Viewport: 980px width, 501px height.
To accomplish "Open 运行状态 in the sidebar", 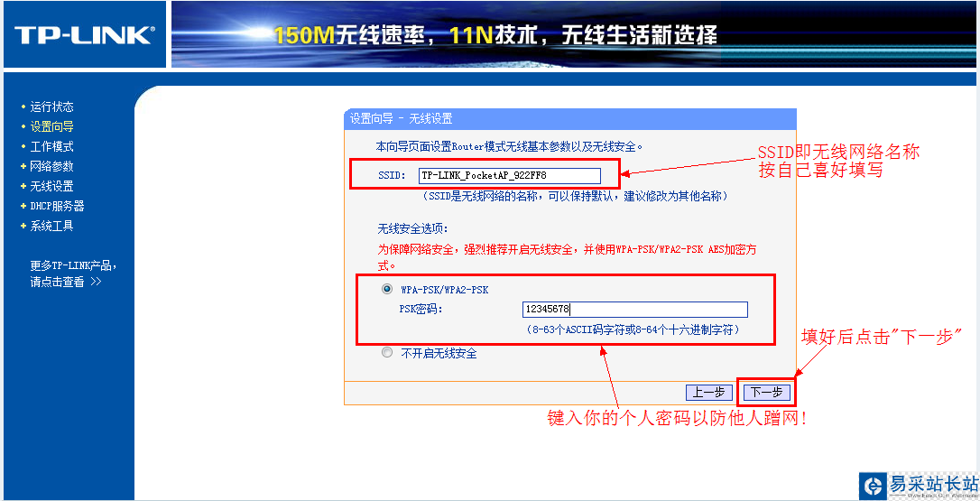I will [51, 107].
